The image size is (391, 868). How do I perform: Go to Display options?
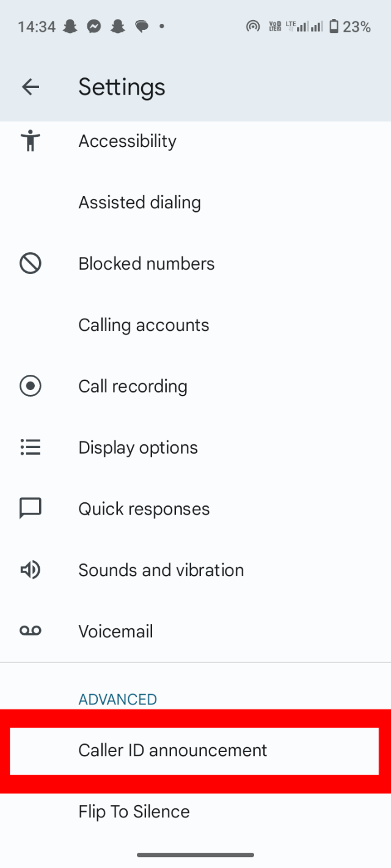138,447
